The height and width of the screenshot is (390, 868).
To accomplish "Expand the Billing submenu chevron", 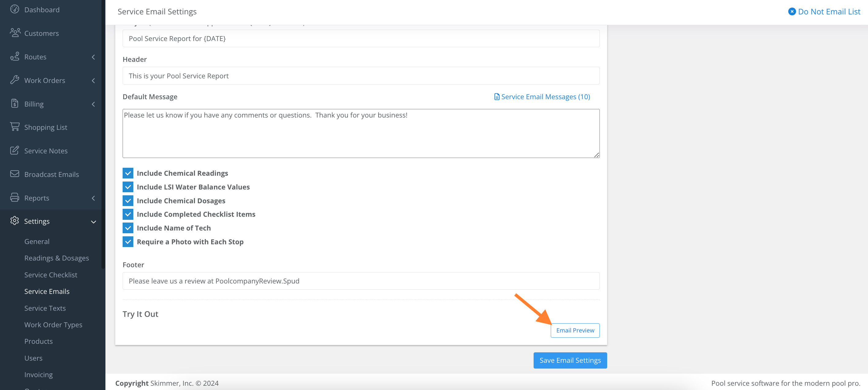I will [x=93, y=104].
